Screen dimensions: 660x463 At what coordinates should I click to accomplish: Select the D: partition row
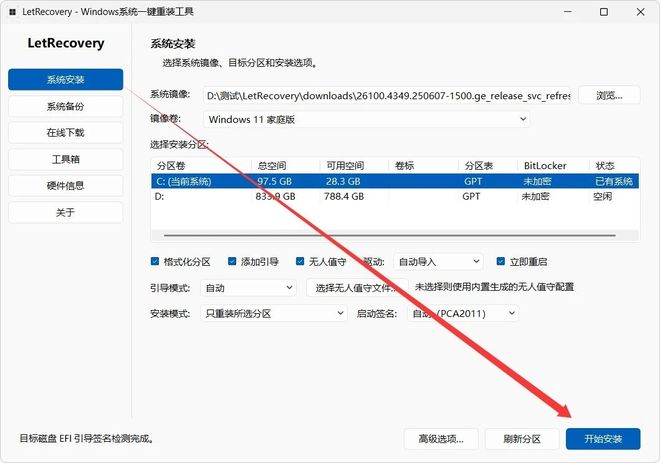[x=395, y=196]
